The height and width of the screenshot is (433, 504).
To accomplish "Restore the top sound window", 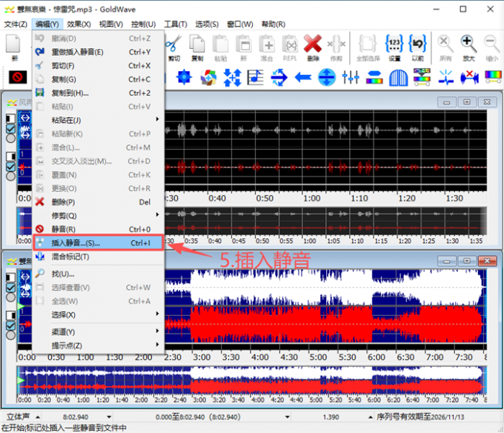I will [467, 102].
